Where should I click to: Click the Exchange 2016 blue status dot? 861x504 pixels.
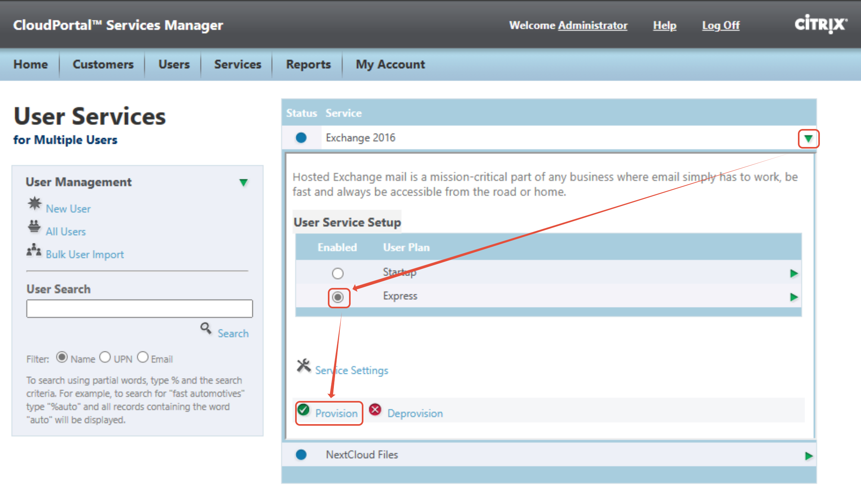coord(301,138)
